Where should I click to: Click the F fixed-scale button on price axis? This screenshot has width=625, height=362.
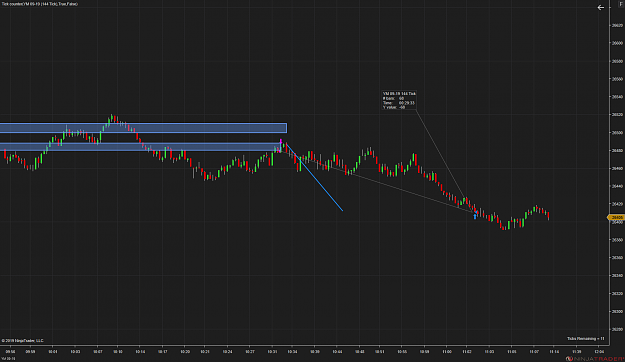coord(621,4)
